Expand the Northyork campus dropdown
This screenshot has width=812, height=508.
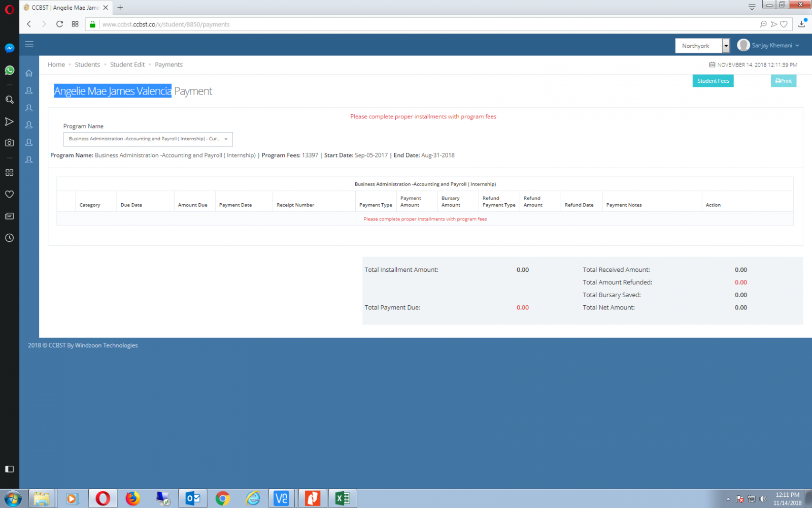[726, 46]
